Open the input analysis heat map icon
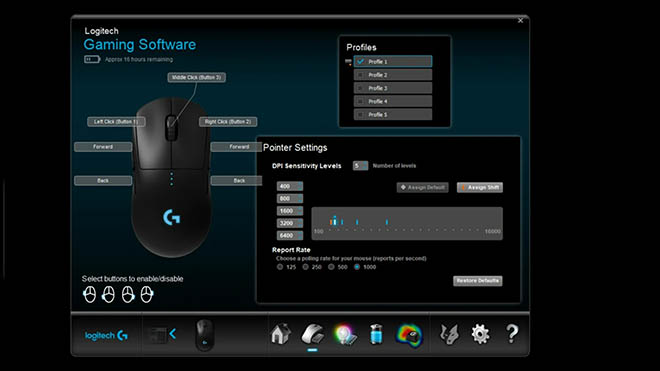 (x=409, y=335)
